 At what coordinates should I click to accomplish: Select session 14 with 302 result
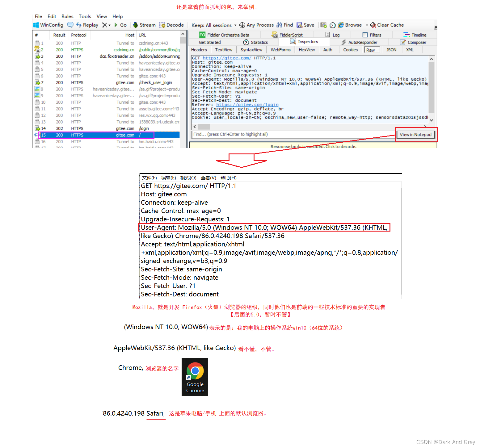[x=107, y=128]
